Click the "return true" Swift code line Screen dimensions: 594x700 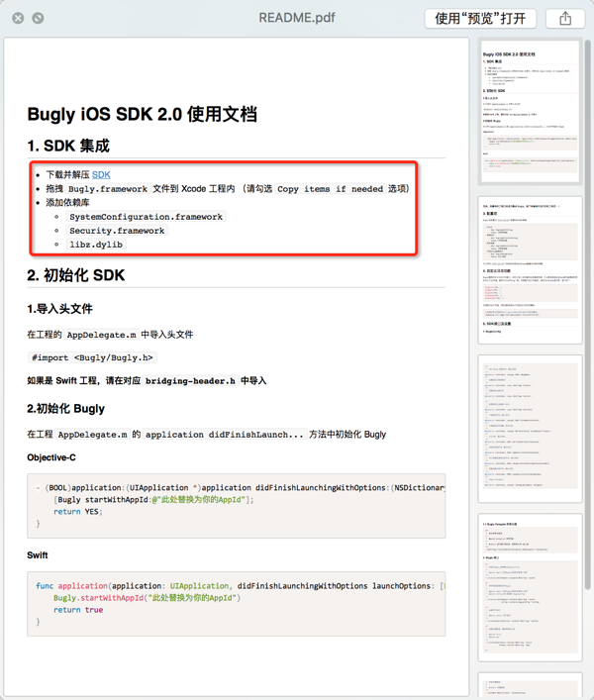pos(78,610)
